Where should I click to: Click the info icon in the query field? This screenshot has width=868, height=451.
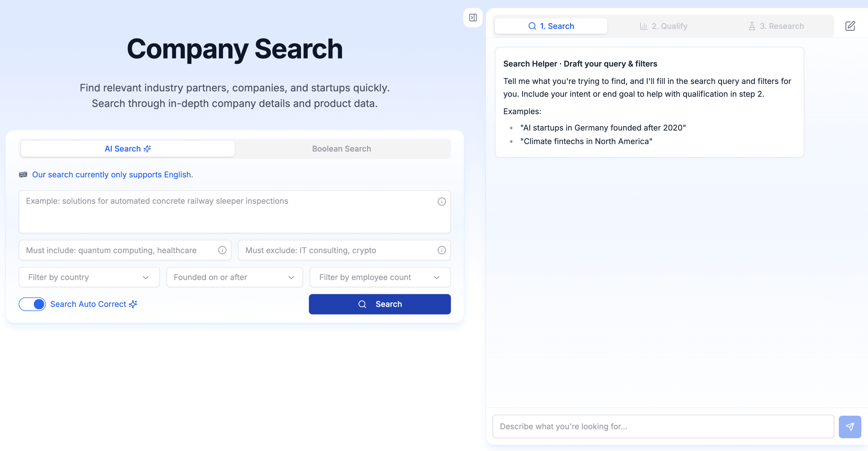[442, 201]
